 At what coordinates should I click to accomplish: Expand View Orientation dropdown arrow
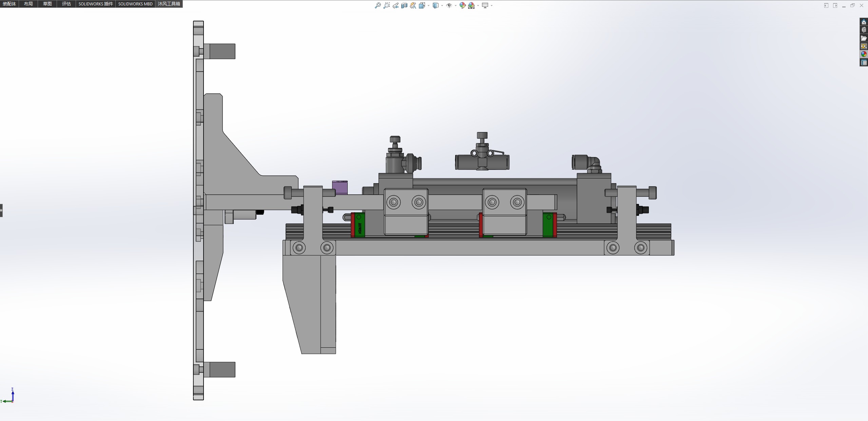point(428,6)
